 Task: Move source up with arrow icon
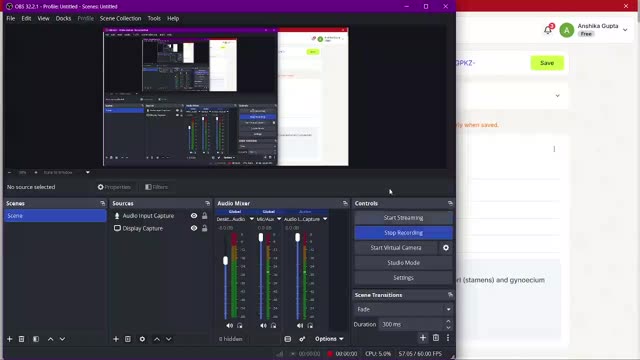157,339
